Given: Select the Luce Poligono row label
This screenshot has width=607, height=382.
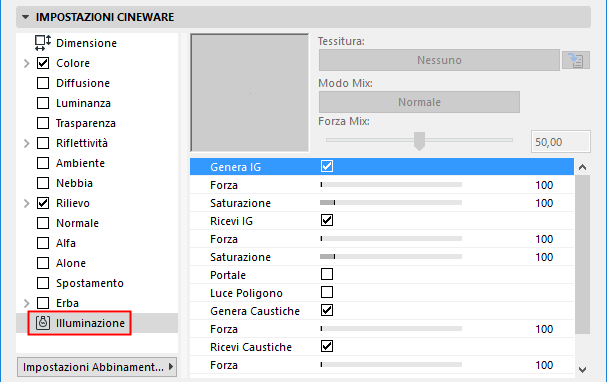Looking at the screenshot, I should [246, 293].
